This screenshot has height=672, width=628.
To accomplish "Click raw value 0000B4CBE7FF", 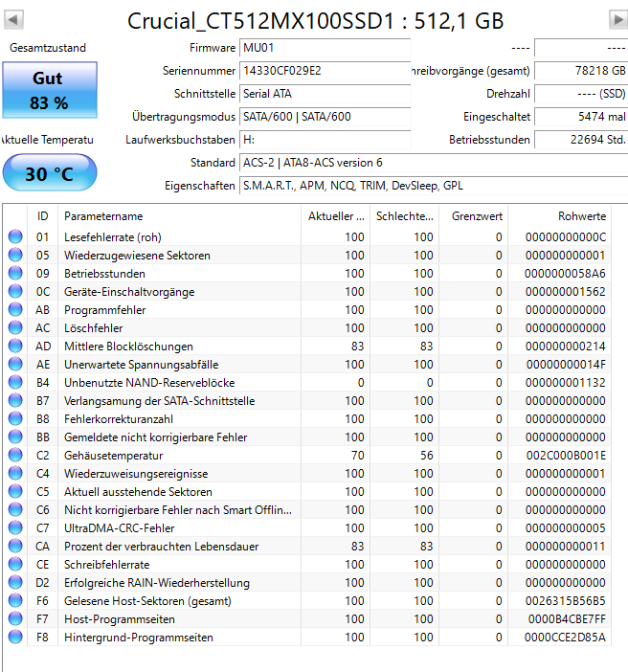I will 567,619.
